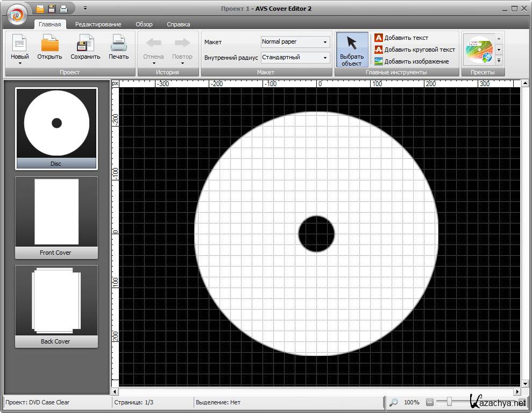The height and width of the screenshot is (413, 532).
Task: Open the Макет paper type dropdown
Action: pos(295,42)
